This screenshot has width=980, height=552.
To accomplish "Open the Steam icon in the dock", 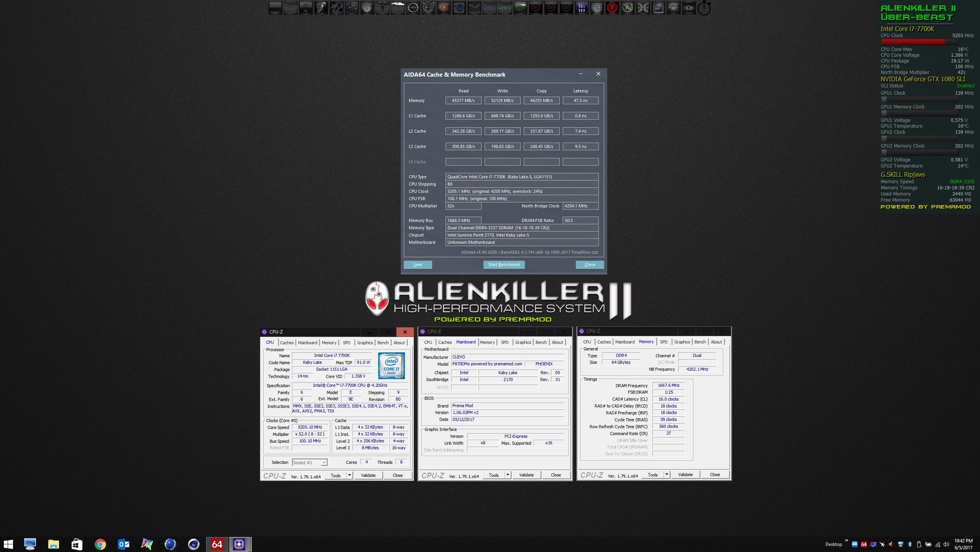I will click(475, 8).
